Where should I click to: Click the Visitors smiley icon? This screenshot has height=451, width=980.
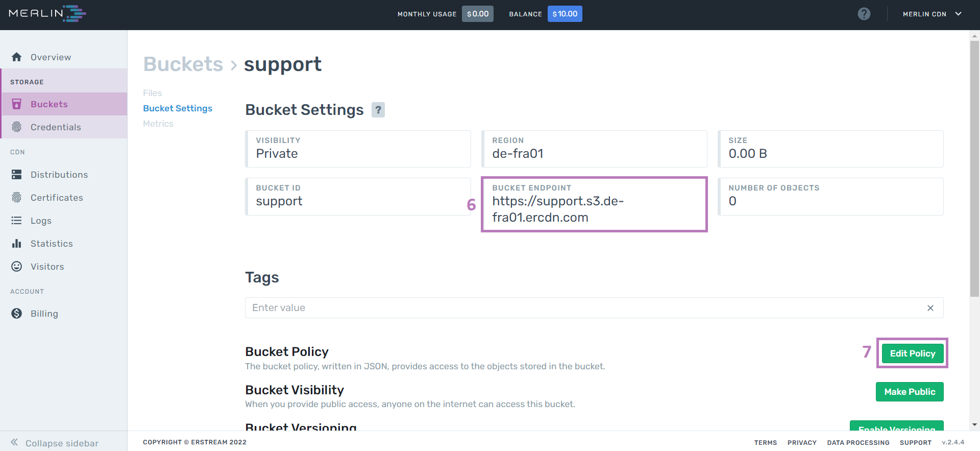pyautogui.click(x=17, y=267)
